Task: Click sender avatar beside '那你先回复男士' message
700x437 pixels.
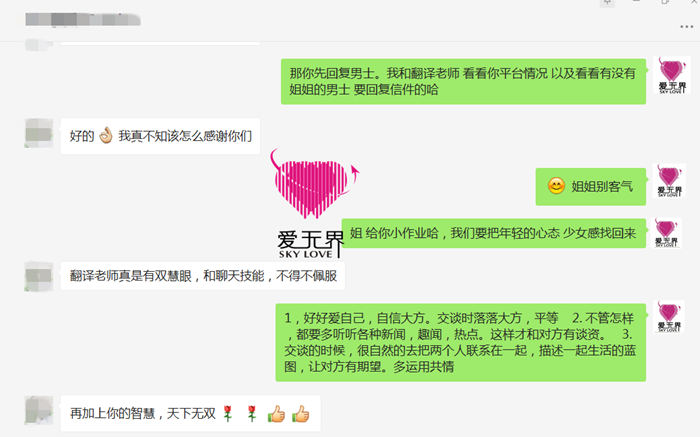Action: point(671,75)
